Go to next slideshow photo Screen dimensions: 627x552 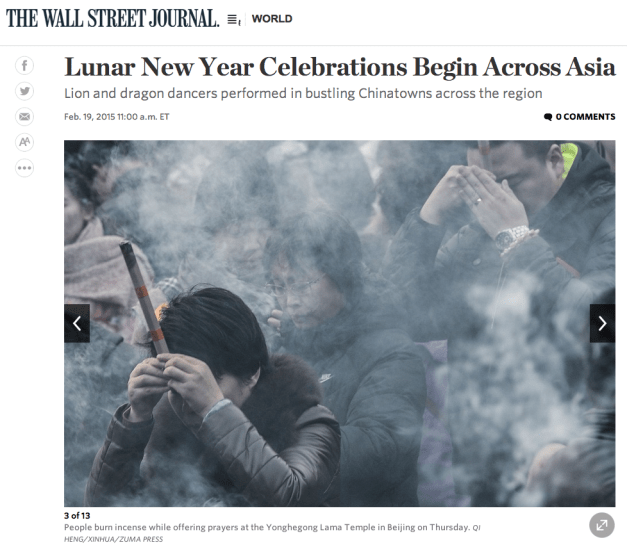(x=602, y=323)
